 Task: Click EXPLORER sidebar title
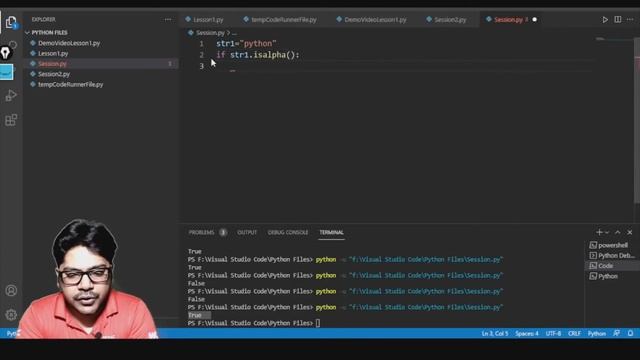pos(43,20)
